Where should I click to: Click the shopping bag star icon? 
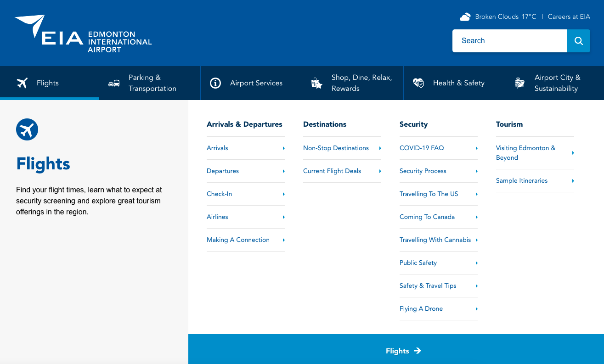point(317,83)
